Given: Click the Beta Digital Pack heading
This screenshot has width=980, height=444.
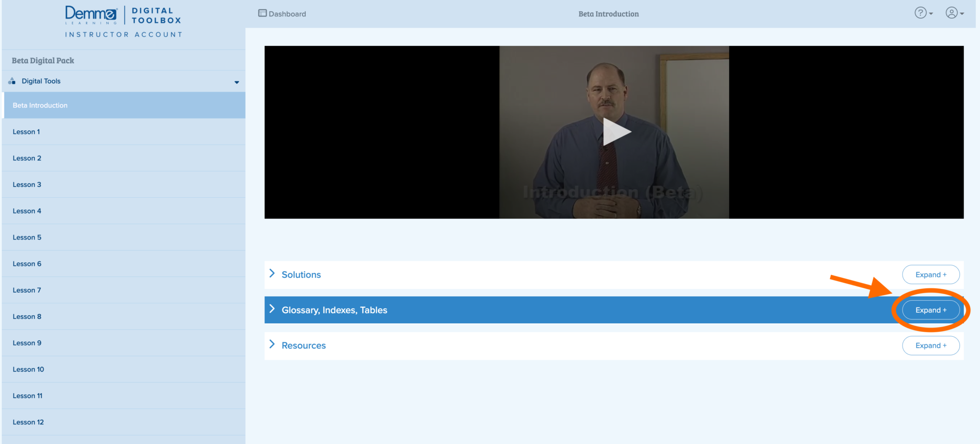Looking at the screenshot, I should point(43,60).
